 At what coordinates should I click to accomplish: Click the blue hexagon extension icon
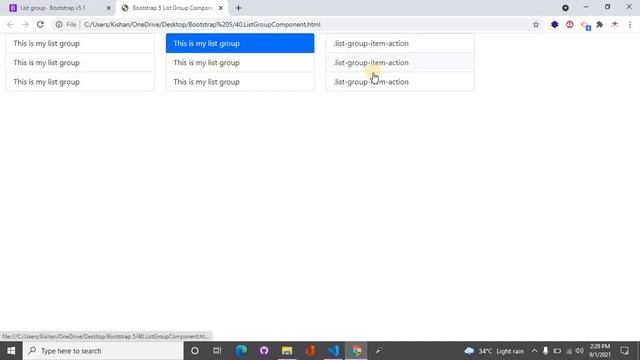click(x=554, y=24)
